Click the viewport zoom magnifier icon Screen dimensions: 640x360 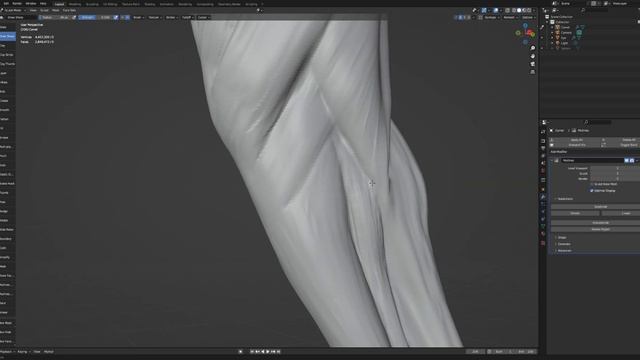coord(533,48)
